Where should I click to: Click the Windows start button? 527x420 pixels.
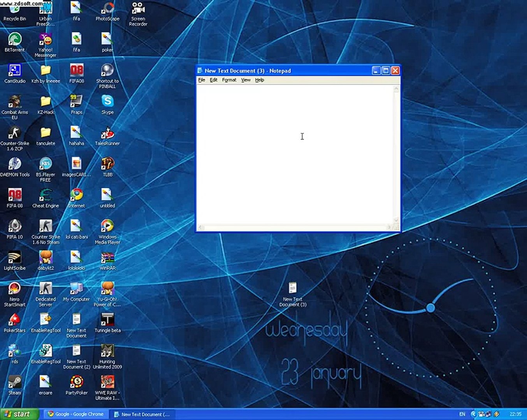(19, 414)
